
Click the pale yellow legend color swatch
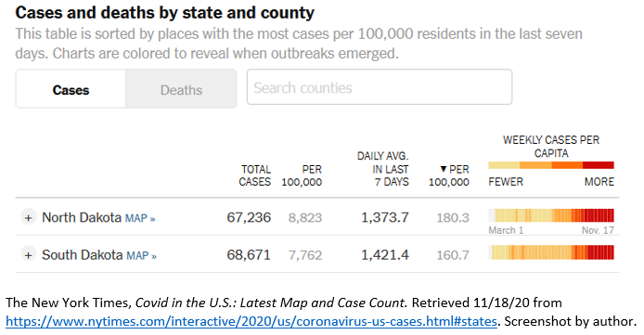click(x=504, y=165)
